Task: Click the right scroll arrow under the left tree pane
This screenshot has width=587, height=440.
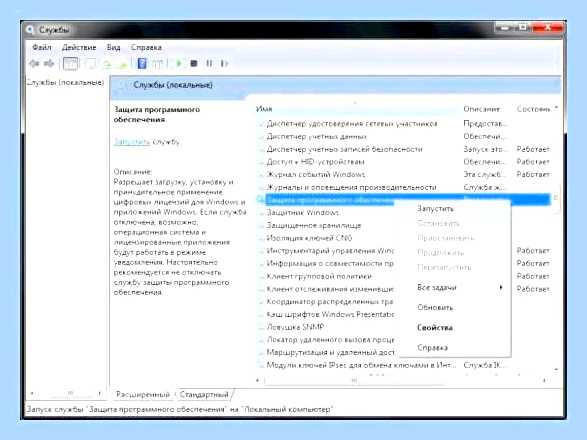Action: point(100,393)
